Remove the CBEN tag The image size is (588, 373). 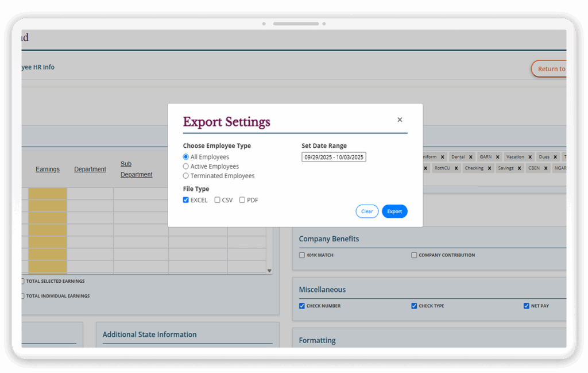[x=546, y=168]
